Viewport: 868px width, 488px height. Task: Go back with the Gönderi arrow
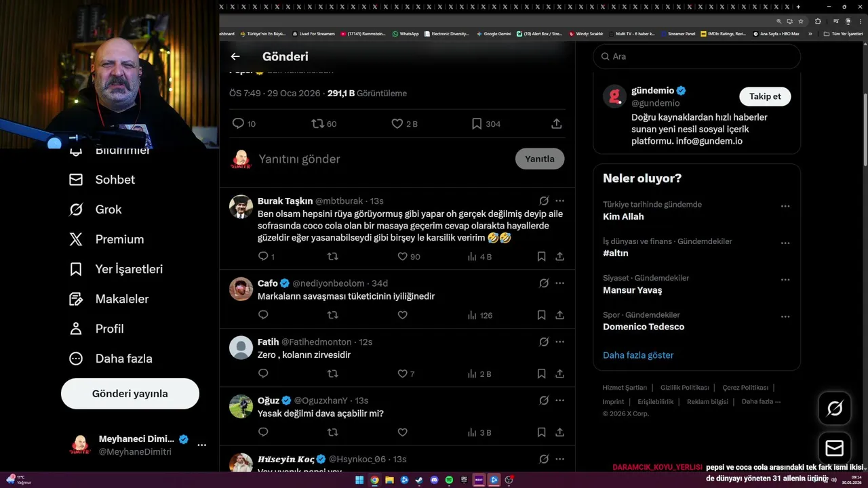pyautogui.click(x=235, y=57)
